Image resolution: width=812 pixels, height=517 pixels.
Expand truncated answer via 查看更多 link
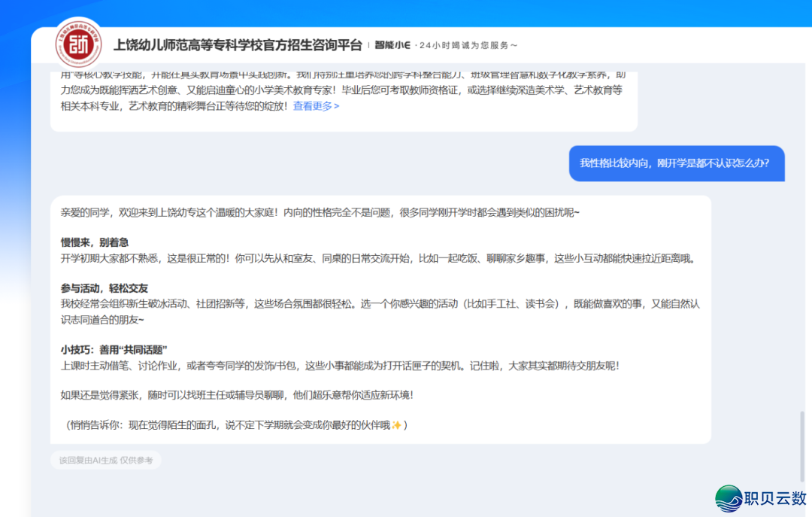pos(316,106)
